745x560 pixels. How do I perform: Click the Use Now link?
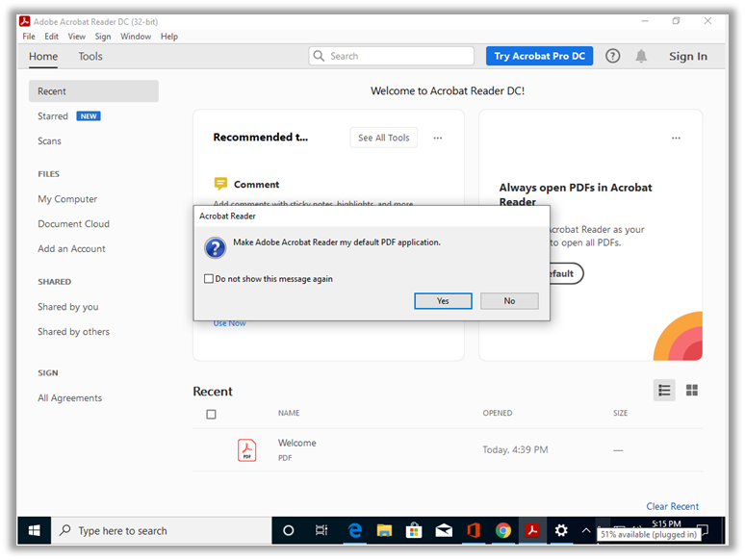click(229, 323)
